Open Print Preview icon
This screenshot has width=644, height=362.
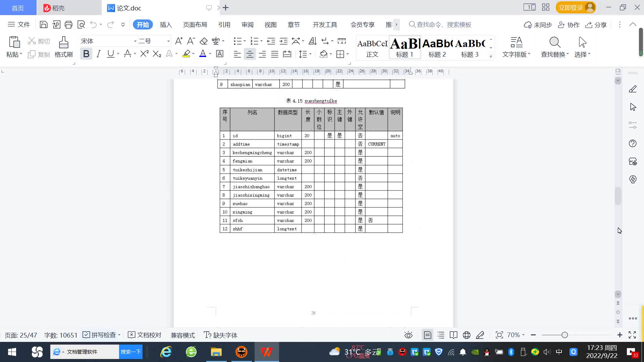(81, 24)
